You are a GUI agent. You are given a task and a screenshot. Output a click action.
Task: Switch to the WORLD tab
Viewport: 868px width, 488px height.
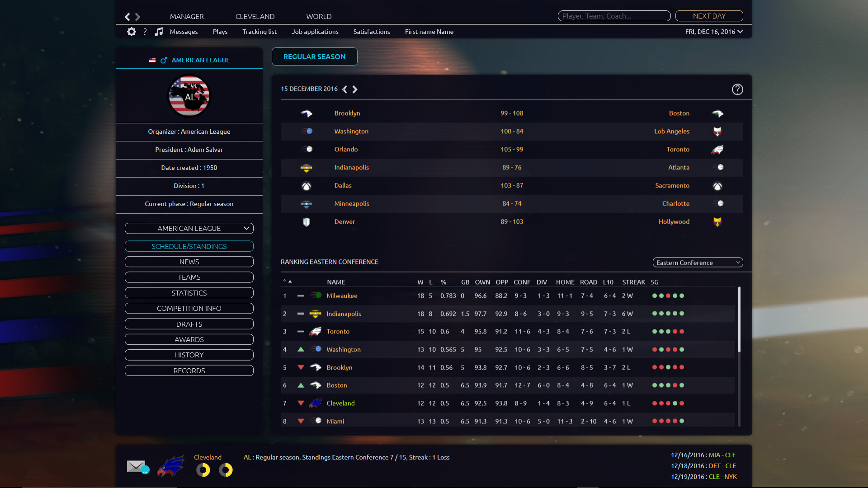coord(319,16)
